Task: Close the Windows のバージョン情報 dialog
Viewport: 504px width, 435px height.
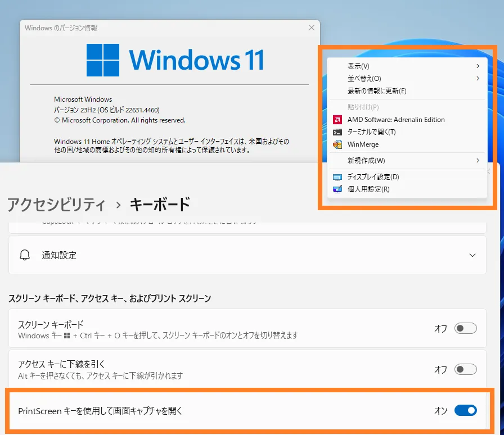Action: pyautogui.click(x=312, y=28)
